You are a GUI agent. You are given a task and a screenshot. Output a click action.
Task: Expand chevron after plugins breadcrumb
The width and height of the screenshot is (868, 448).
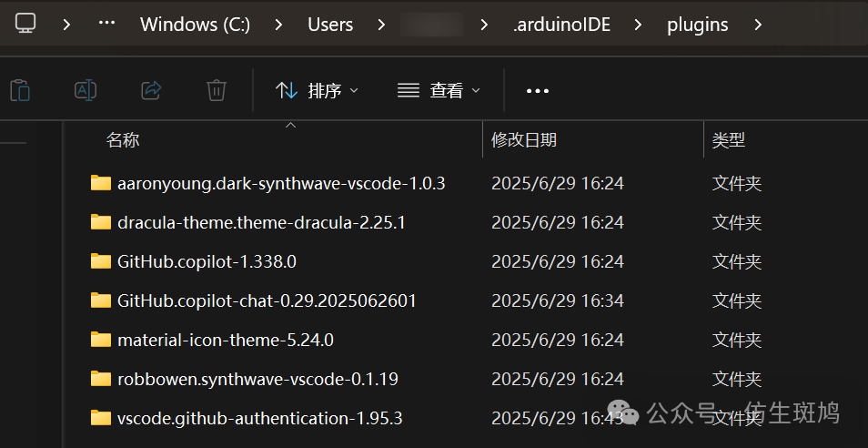[758, 24]
